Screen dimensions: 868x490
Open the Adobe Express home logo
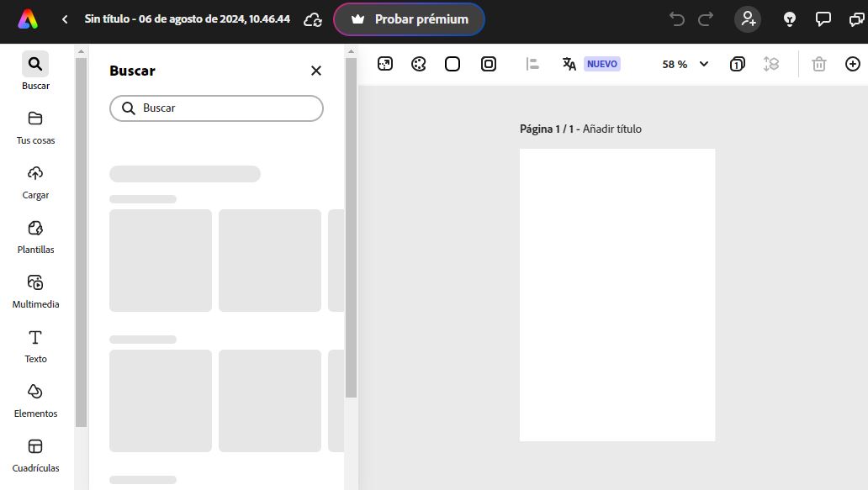coord(28,19)
